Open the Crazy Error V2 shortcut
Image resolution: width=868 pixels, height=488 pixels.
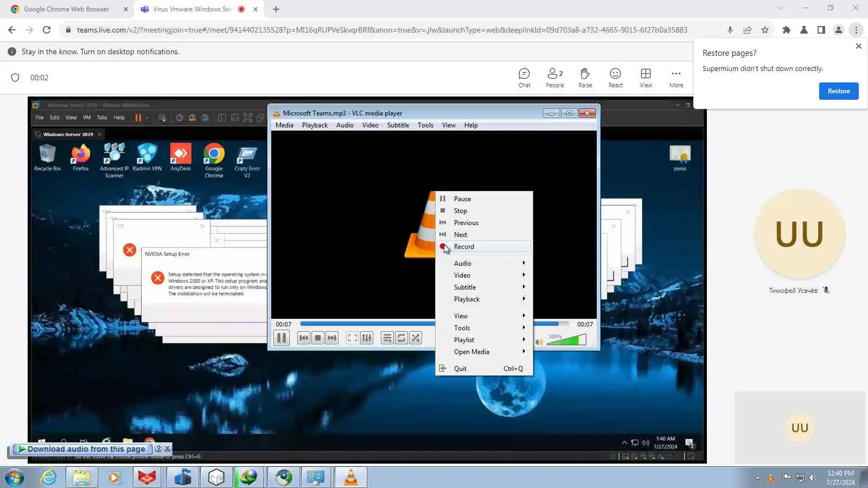pyautogui.click(x=247, y=161)
